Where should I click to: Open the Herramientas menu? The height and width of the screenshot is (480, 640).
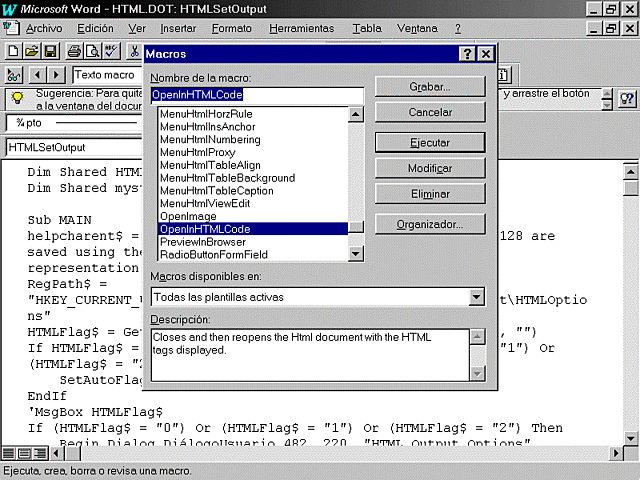(302, 29)
